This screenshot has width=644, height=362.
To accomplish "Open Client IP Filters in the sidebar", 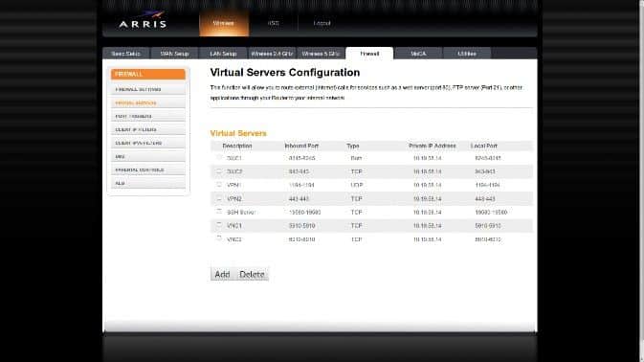I will pyautogui.click(x=148, y=129).
